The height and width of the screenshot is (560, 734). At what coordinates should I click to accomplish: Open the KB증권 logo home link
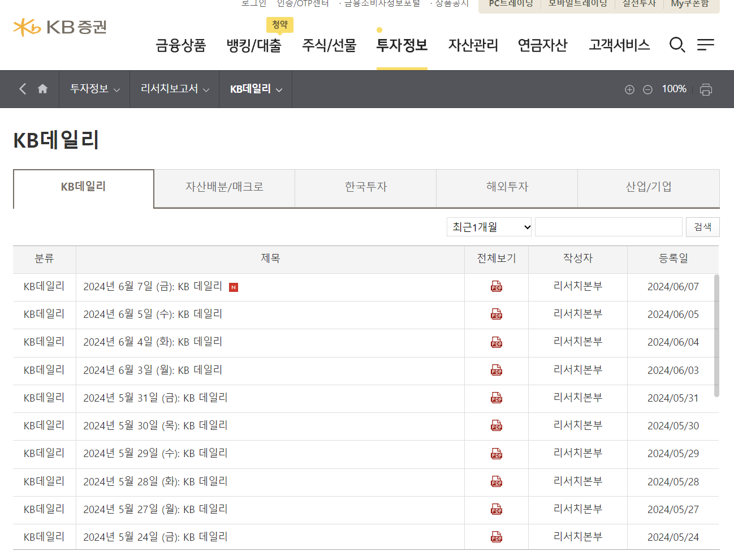[60, 27]
